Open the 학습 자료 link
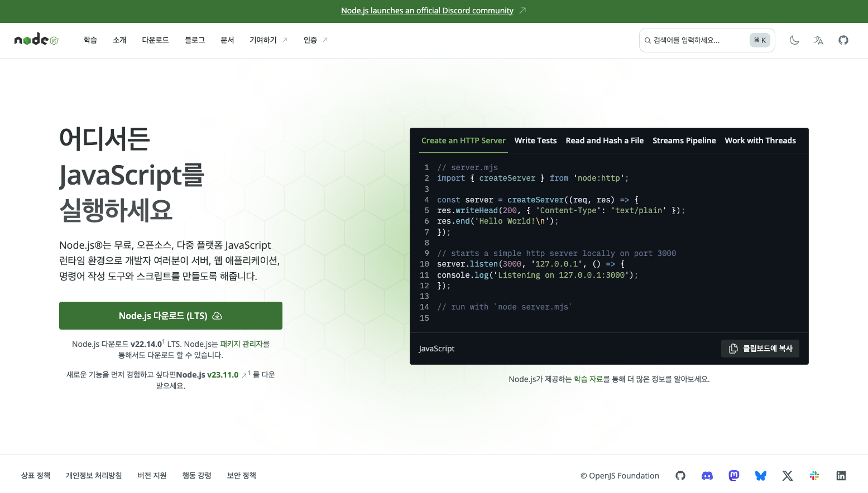The height and width of the screenshot is (493, 868). [x=588, y=379]
